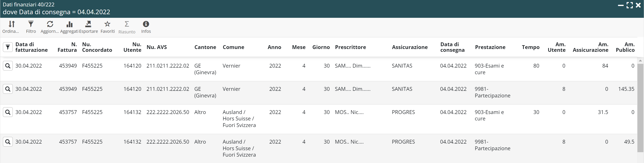Inspect the PROGRES 903-Esami row via magnifier
Viewport: 644px width, 163px height.
pyautogui.click(x=8, y=112)
